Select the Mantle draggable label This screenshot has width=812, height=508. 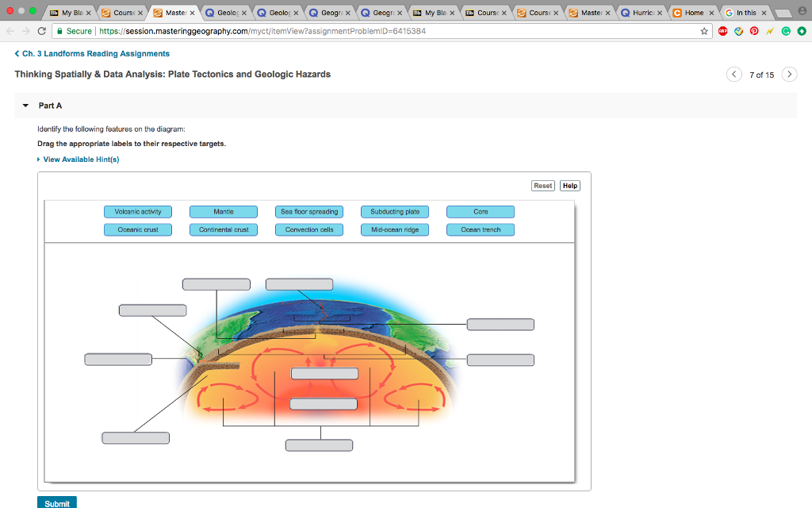223,211
